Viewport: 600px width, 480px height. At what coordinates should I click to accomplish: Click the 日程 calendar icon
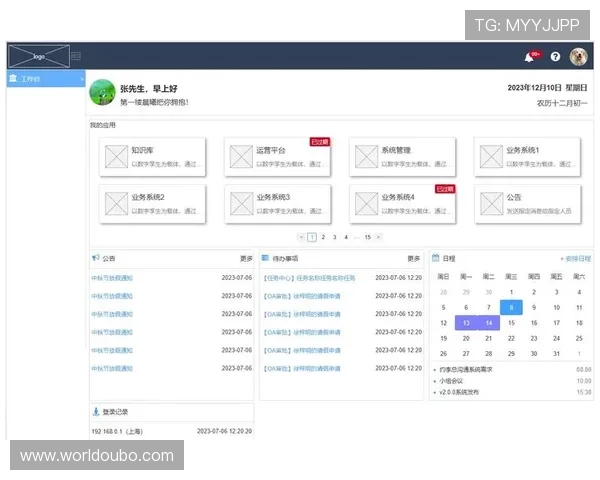click(435, 258)
